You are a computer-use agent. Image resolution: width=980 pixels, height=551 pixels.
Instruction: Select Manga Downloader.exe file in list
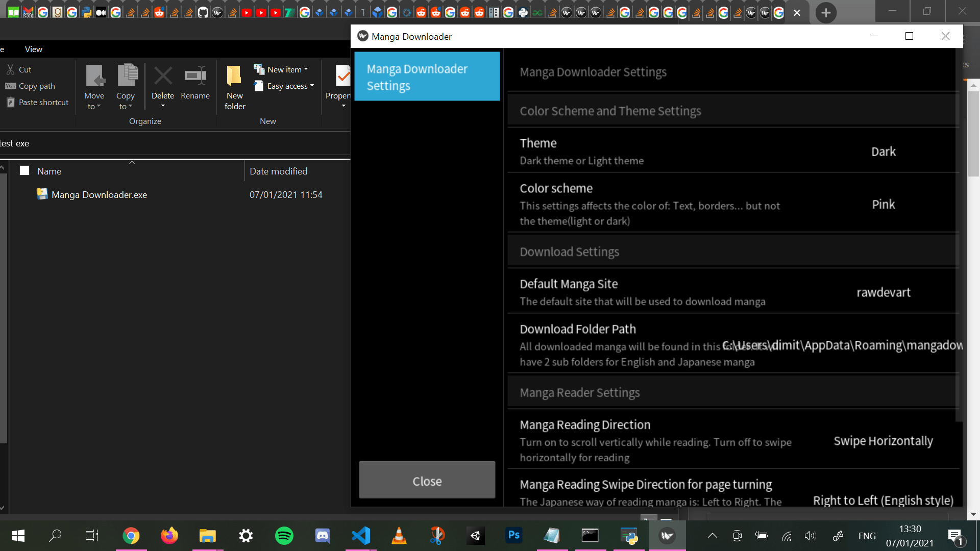click(99, 194)
